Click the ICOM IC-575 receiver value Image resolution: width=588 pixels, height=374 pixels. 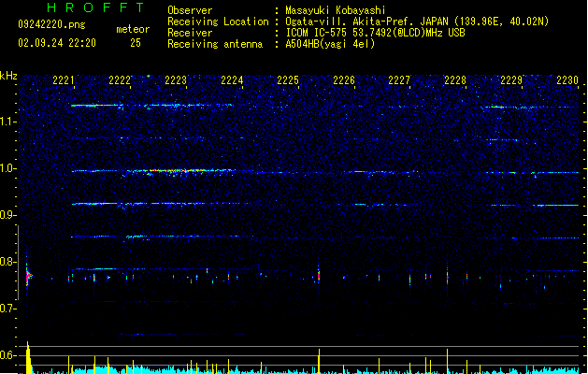pos(376,33)
